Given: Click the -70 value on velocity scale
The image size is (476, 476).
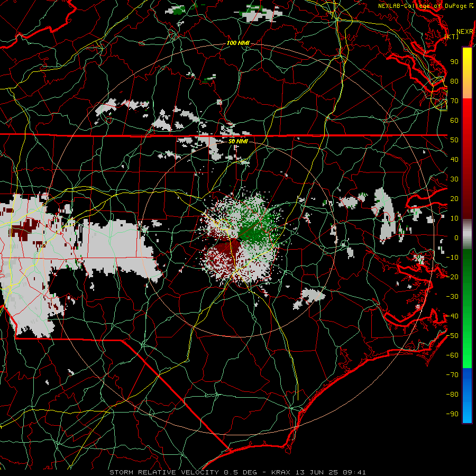Looking at the screenshot, I should [452, 375].
